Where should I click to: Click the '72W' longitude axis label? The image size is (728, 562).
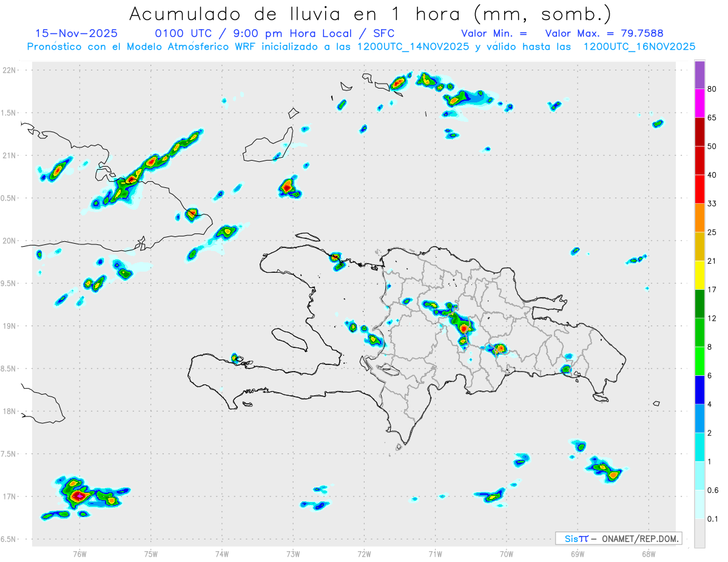pyautogui.click(x=364, y=554)
